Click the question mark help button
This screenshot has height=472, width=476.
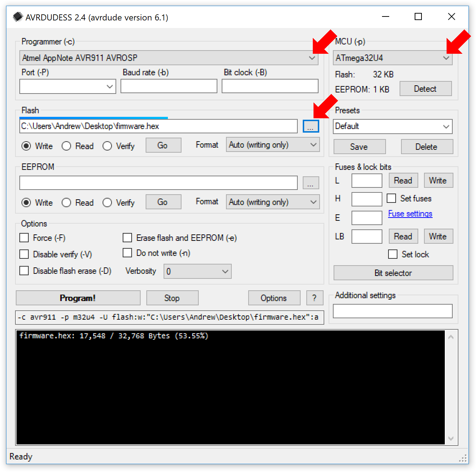point(315,298)
